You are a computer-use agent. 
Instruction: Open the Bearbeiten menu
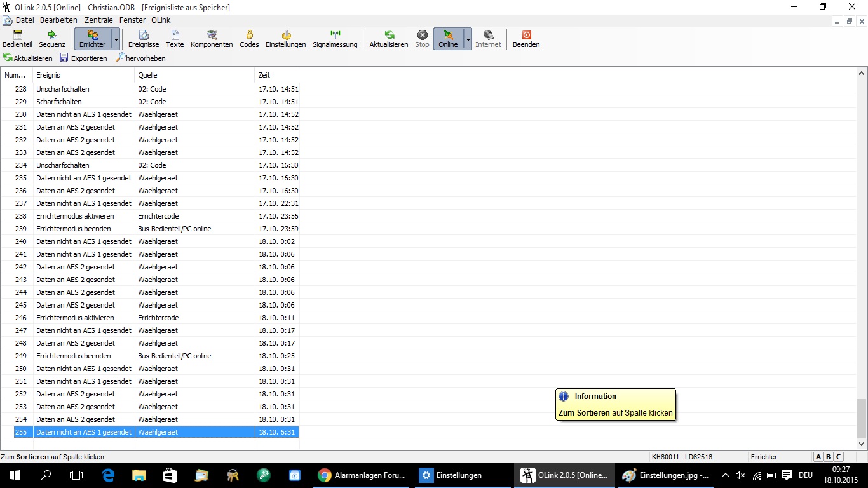tap(58, 20)
